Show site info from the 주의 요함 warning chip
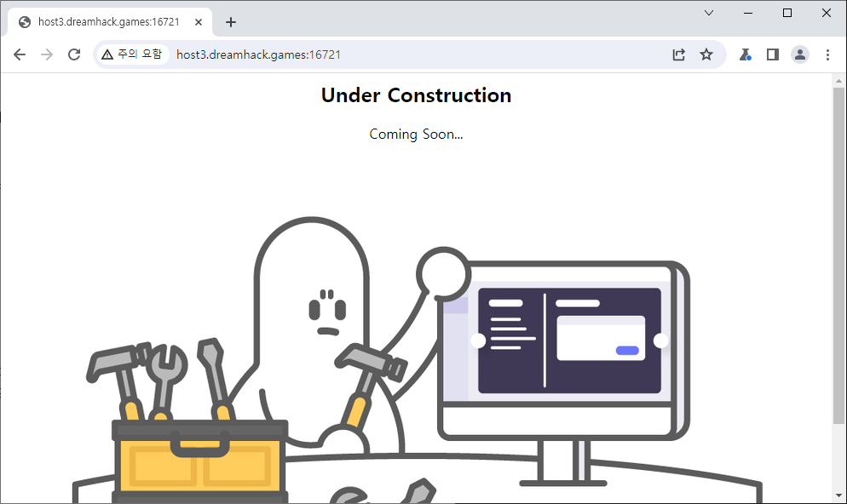The height and width of the screenshot is (504, 847). click(x=131, y=54)
